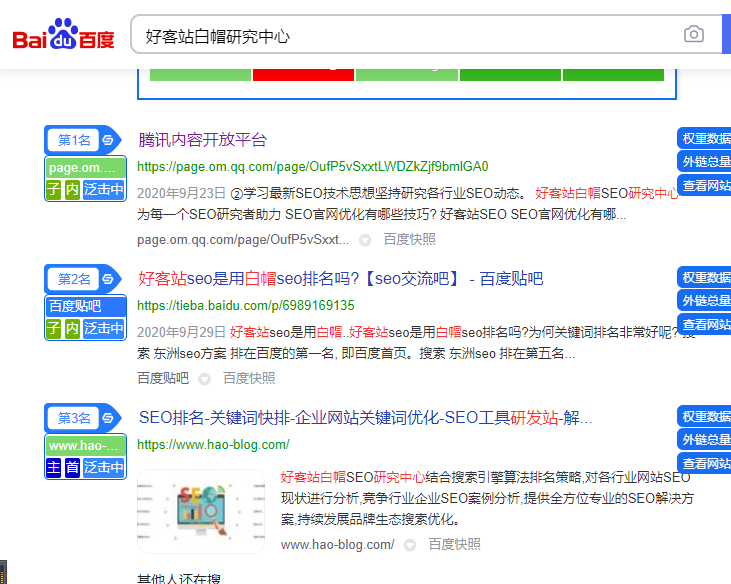This screenshot has height=584, width=731.
Task: Click 查看网站 button for third result
Action: pyautogui.click(x=704, y=463)
